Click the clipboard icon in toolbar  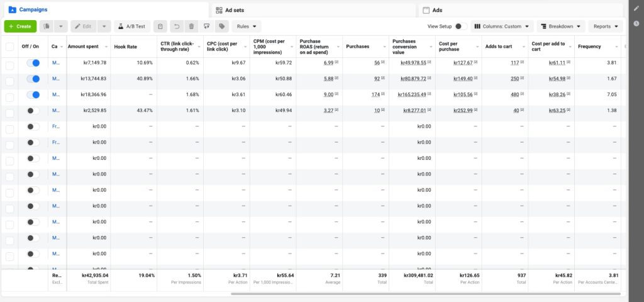[161, 26]
